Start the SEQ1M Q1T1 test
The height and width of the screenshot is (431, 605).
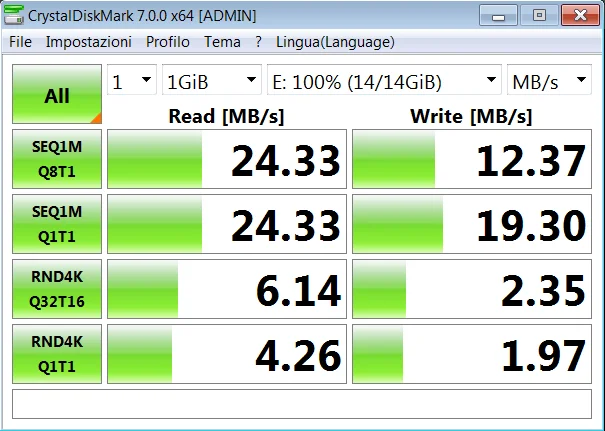click(x=57, y=224)
